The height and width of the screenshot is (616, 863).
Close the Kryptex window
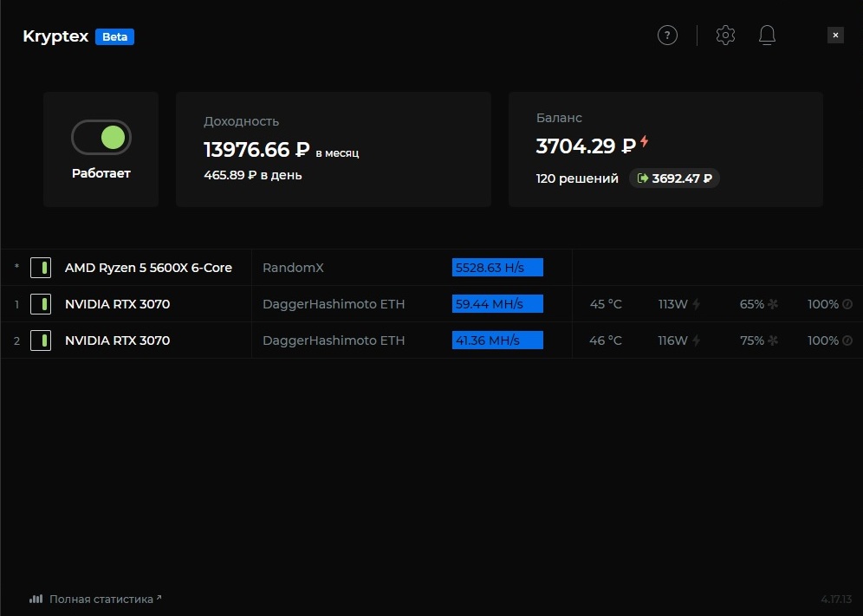[x=835, y=36]
